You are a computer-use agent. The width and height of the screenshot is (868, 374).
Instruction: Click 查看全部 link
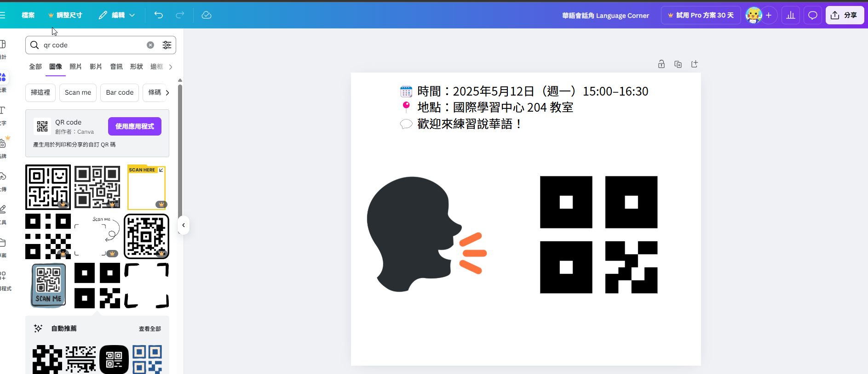(150, 329)
